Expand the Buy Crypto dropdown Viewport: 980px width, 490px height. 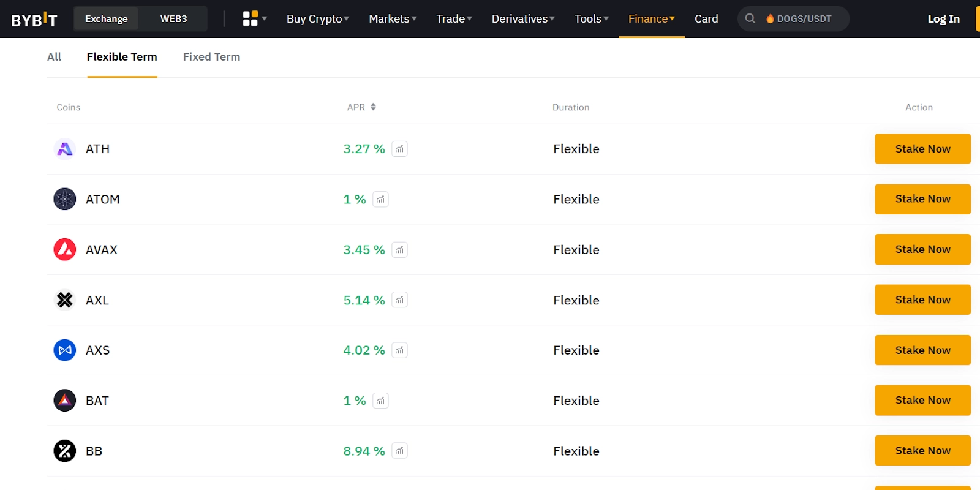click(x=317, y=19)
